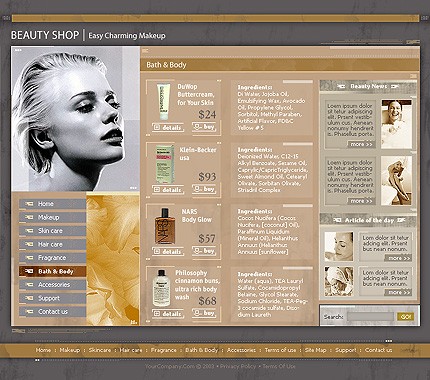Screen dimensions: 430x380
Task: Click first more >> link in Beauty News
Action: [361, 144]
